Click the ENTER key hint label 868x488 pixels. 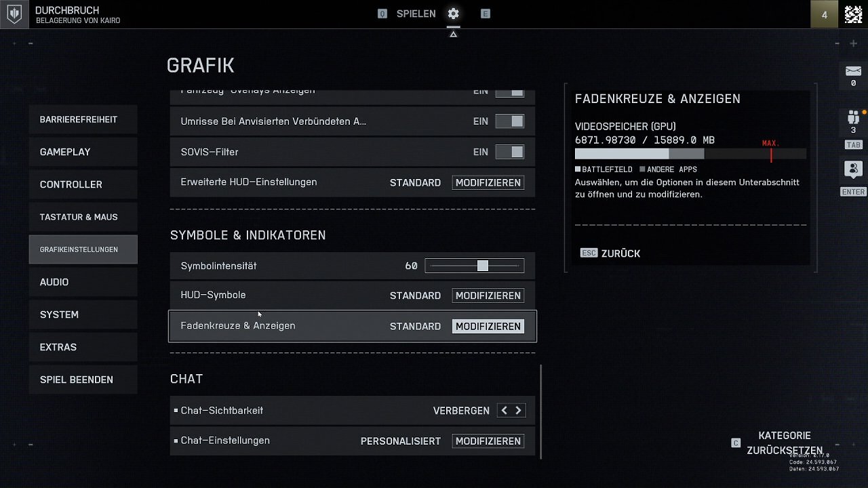click(x=853, y=192)
